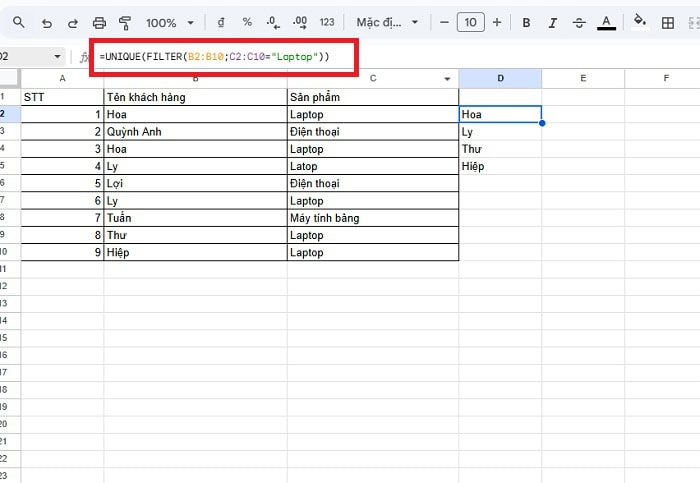Open the name box dropdown arrow
Image resolution: width=700 pixels, height=483 pixels.
click(x=57, y=57)
